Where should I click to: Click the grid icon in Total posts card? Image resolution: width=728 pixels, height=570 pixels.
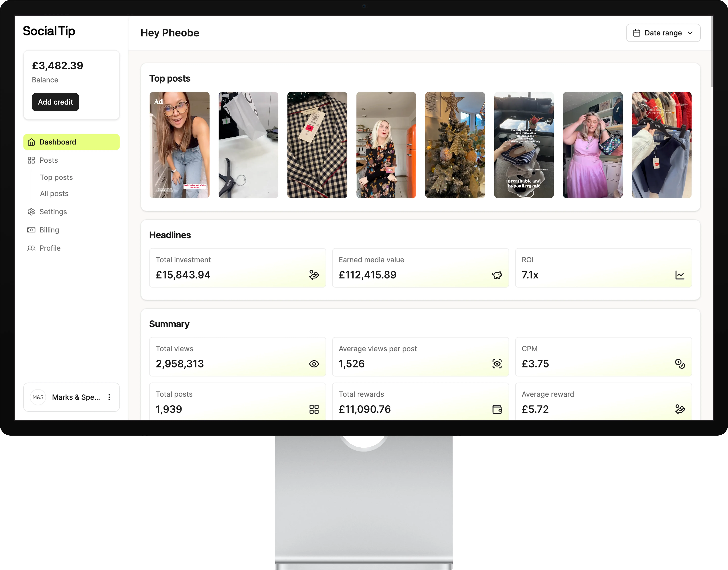coord(314,409)
